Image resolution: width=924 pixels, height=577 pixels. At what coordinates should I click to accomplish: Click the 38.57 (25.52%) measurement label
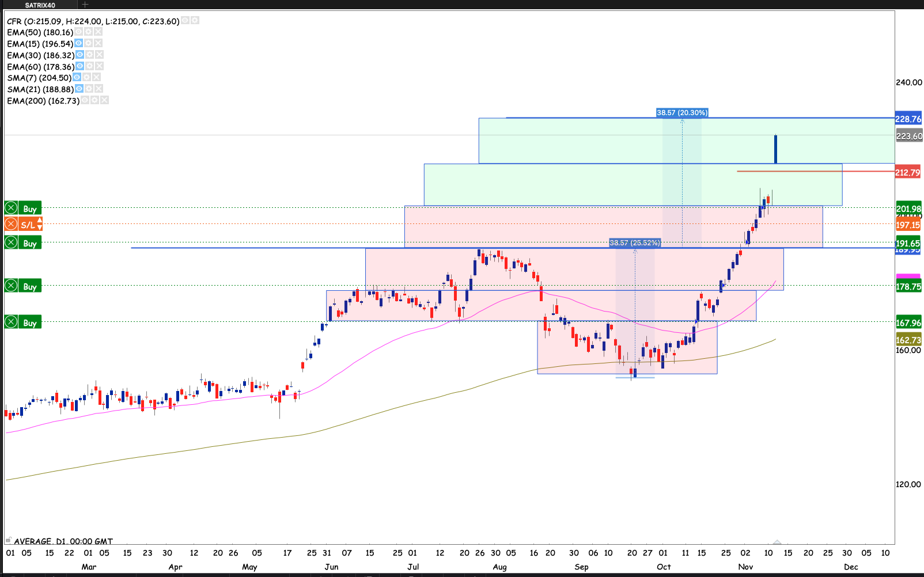[x=635, y=243]
